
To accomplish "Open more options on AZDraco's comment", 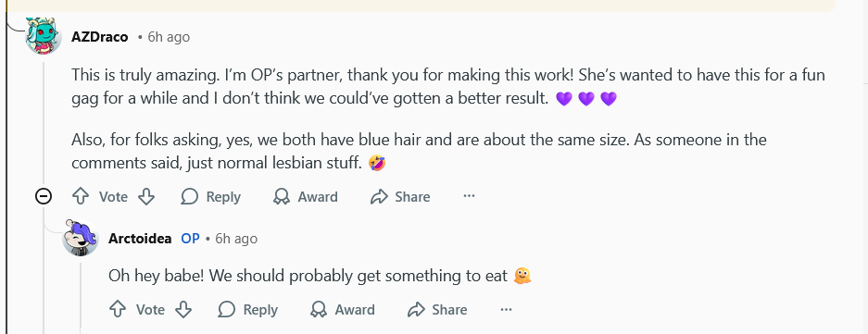I will click(469, 196).
